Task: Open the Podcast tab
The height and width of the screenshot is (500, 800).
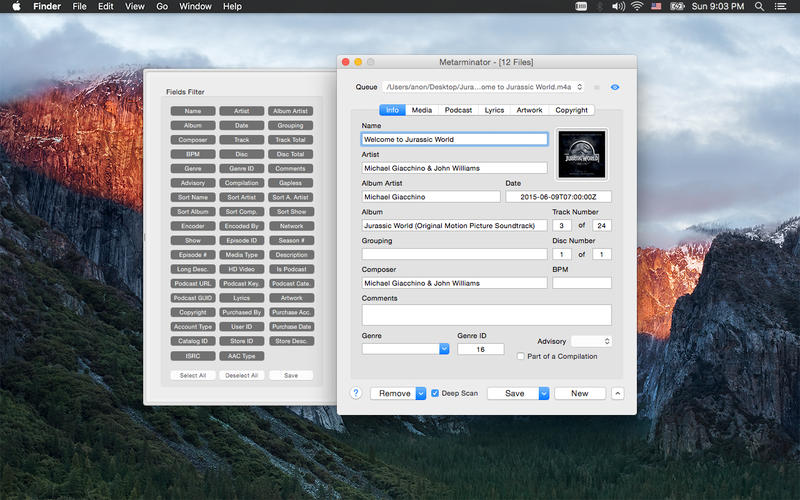Action: click(458, 110)
